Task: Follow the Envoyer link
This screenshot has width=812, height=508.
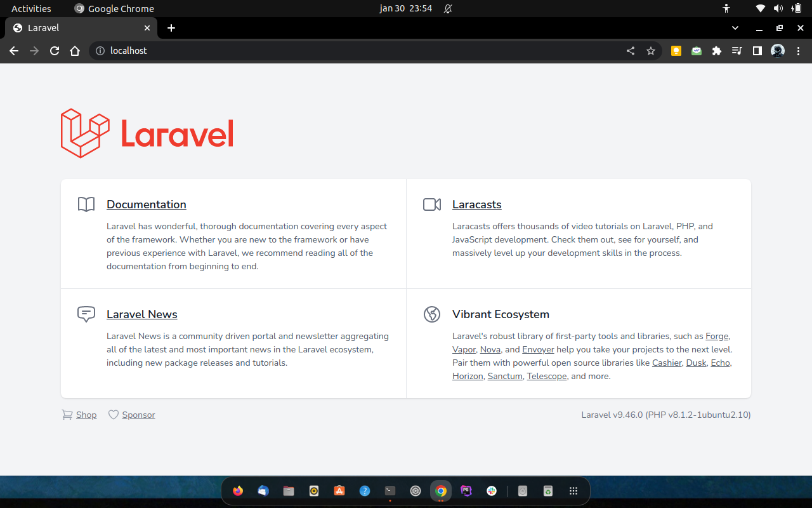Action: 538,350
